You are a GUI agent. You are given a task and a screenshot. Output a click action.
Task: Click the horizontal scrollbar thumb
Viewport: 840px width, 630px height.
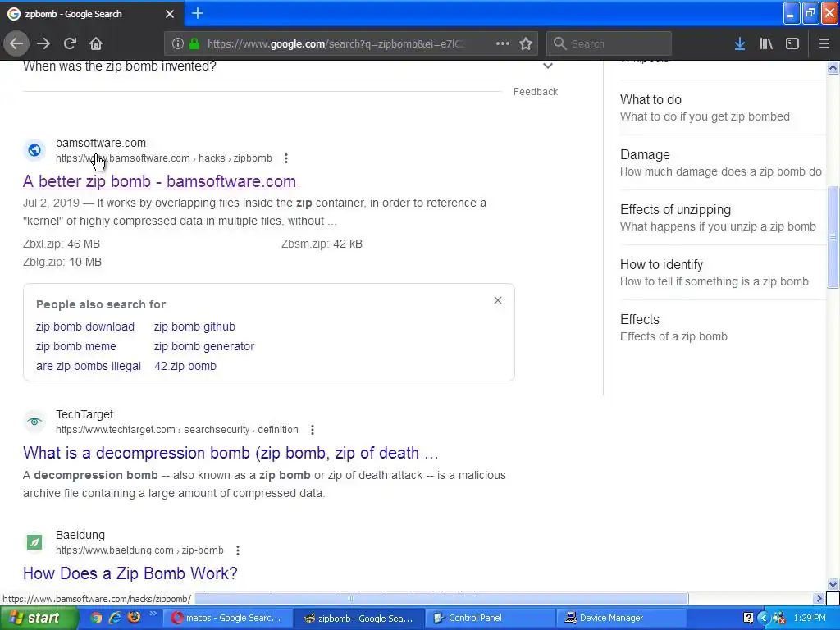coord(441,598)
